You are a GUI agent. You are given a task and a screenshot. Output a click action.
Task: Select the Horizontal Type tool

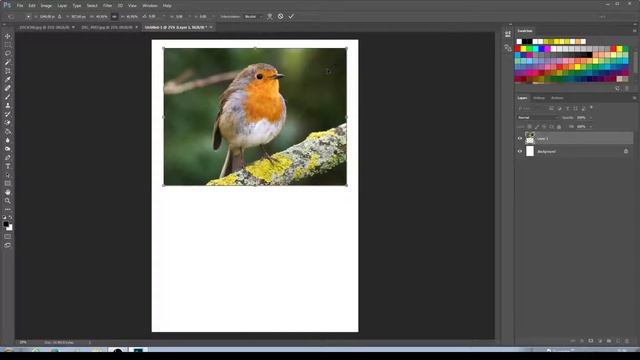(x=8, y=166)
